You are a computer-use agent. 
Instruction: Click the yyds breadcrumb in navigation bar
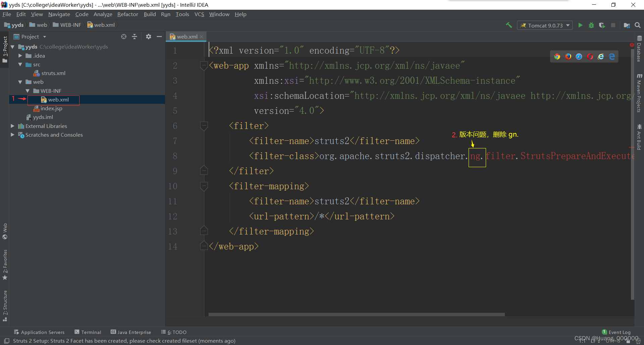click(x=14, y=25)
